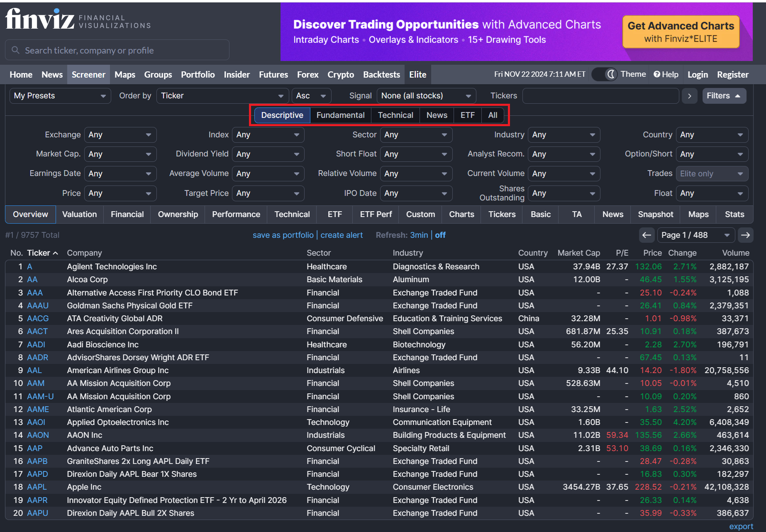Select the All filter tab
Viewport: 766px width, 532px height.
click(493, 115)
